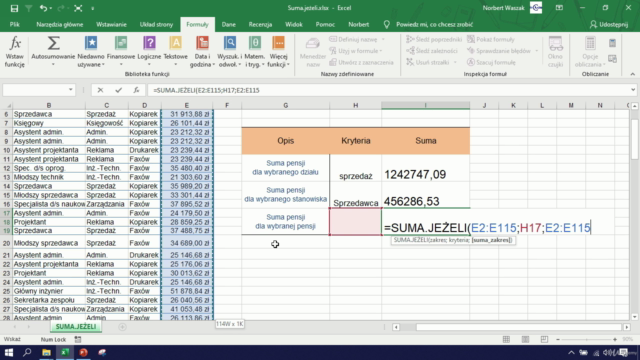Switch to Normal view icon
The image size is (640, 360).
pos(506,340)
